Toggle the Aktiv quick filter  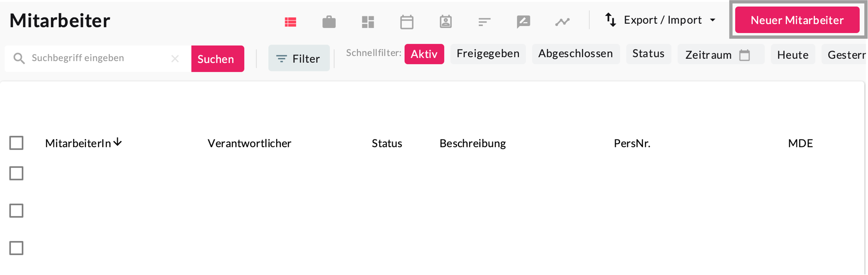click(424, 54)
